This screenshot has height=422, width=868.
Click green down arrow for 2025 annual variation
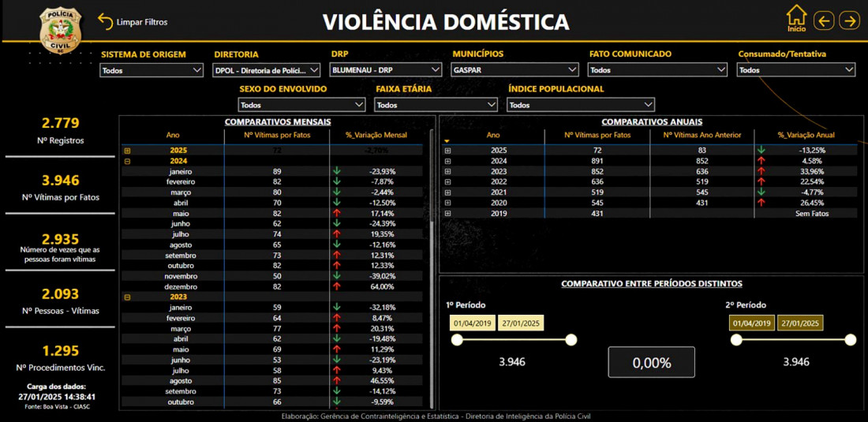click(761, 150)
